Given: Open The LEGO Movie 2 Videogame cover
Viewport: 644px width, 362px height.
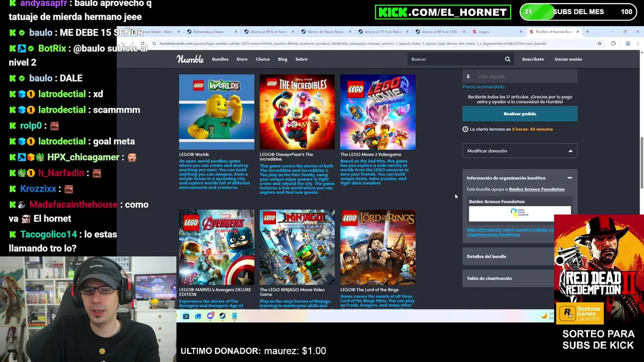Looking at the screenshot, I should coord(378,112).
